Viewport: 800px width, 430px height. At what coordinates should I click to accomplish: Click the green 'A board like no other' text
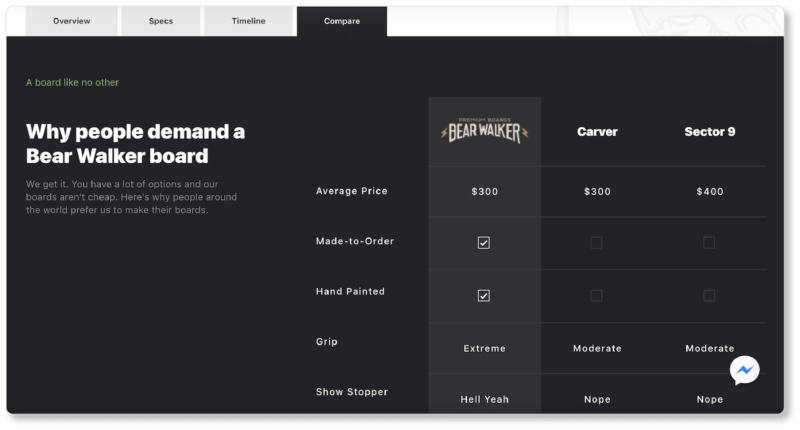[72, 82]
